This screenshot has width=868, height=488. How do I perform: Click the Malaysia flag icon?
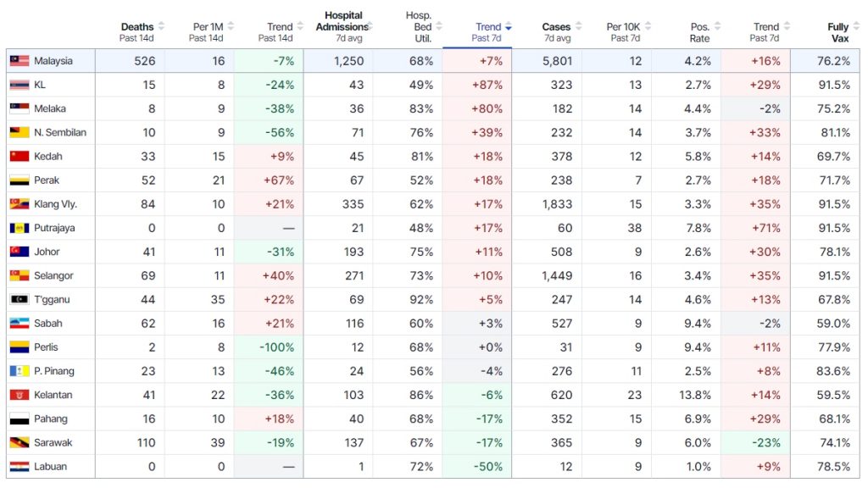pyautogui.click(x=19, y=61)
